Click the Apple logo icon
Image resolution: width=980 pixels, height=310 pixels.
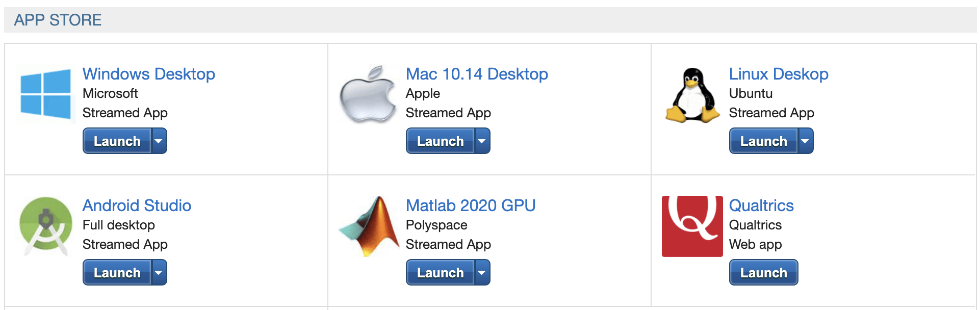(368, 95)
